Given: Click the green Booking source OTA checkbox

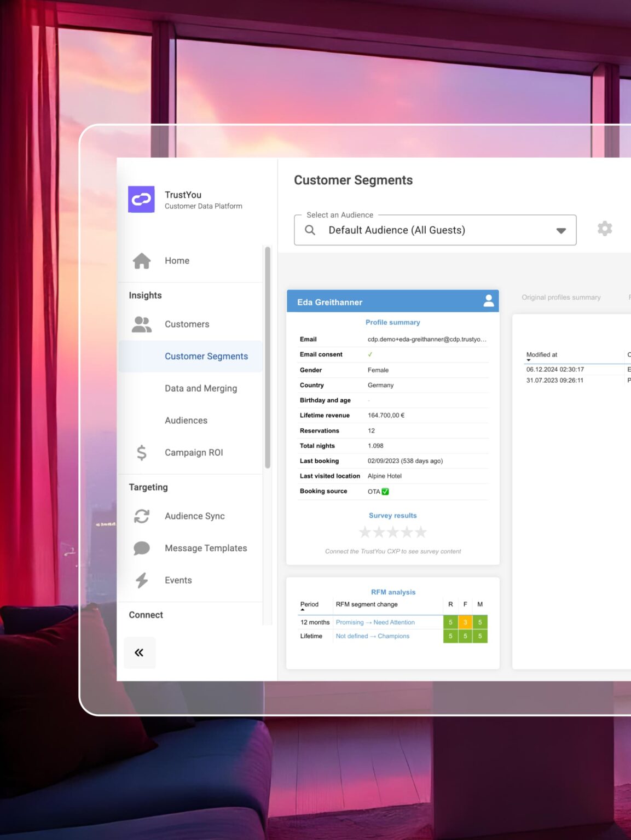Looking at the screenshot, I should pyautogui.click(x=385, y=492).
